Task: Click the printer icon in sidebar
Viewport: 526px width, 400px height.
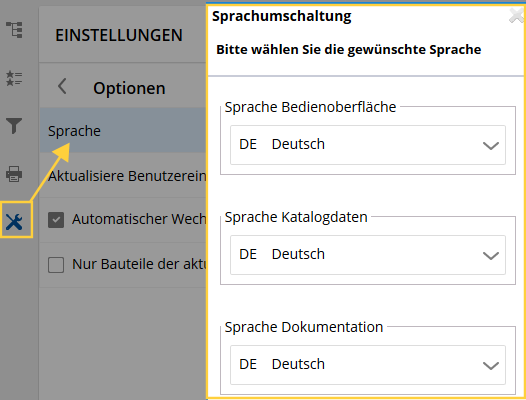Action: (x=14, y=174)
